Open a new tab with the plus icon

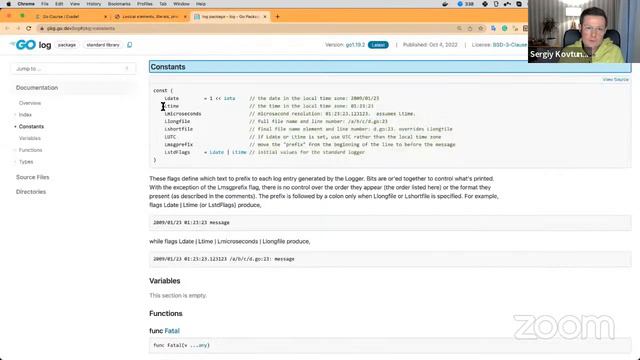[x=278, y=16]
